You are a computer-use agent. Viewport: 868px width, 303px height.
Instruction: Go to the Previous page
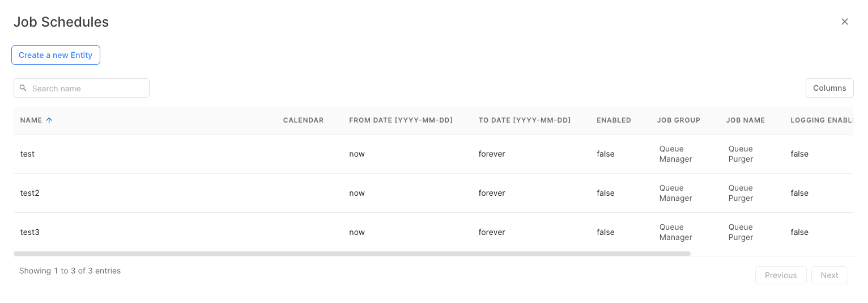(x=780, y=275)
